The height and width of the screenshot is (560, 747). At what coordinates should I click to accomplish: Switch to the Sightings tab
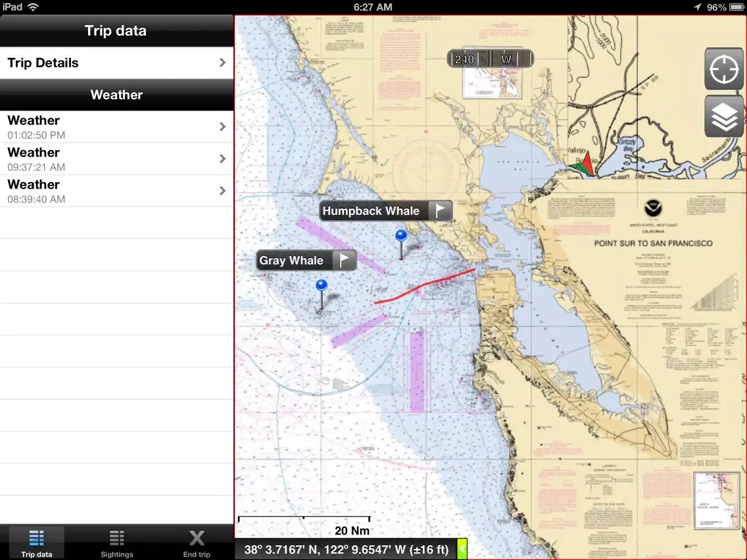117,544
